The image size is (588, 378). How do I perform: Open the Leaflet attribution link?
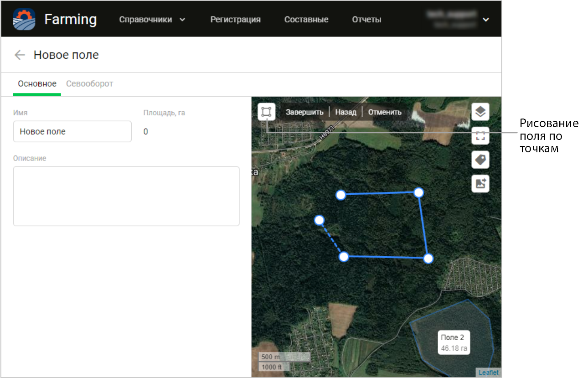(488, 373)
